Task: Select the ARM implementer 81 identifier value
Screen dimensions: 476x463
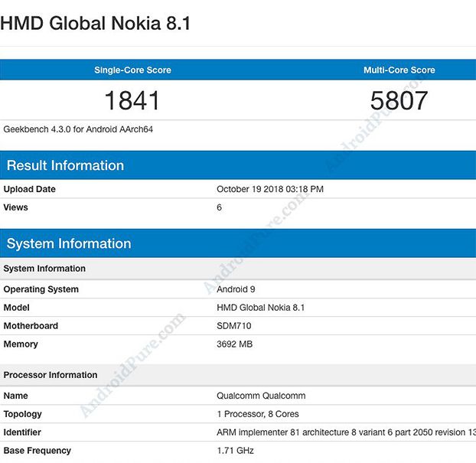Action: click(346, 432)
